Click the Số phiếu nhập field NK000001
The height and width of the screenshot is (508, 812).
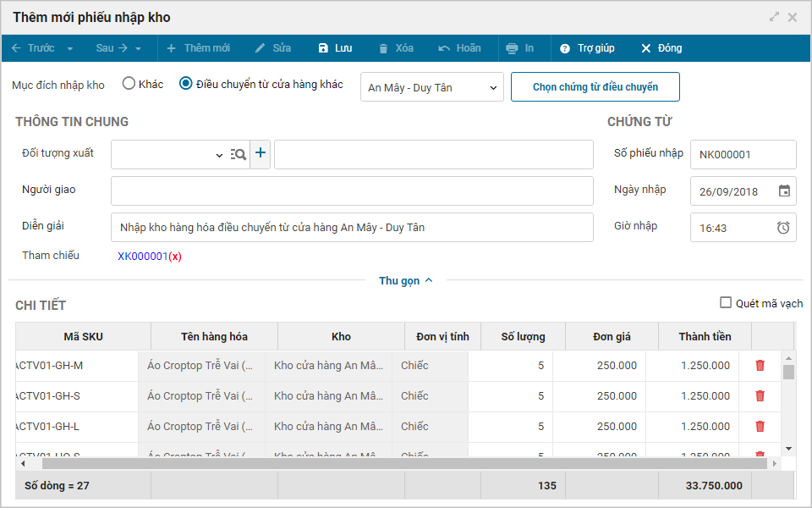pos(743,154)
